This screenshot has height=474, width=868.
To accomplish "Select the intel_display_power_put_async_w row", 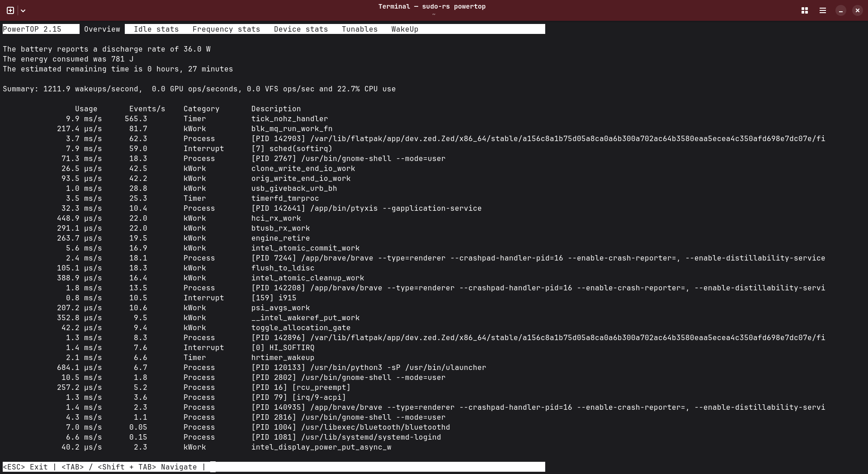I will click(x=226, y=447).
